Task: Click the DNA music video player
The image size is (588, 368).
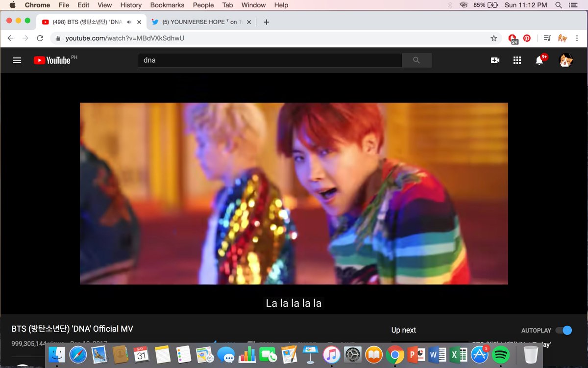Action: [x=294, y=193]
